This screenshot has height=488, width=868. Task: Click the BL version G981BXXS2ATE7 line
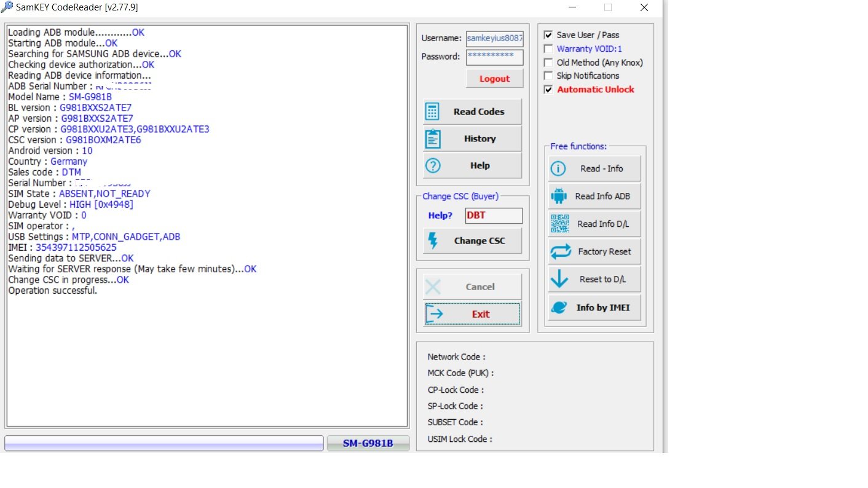[70, 108]
